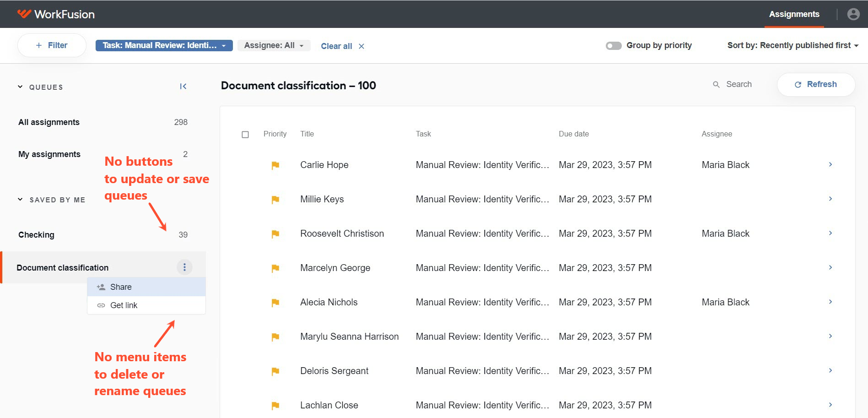Collapse the Saved by me section
Image resolution: width=868 pixels, height=418 pixels.
(x=20, y=200)
